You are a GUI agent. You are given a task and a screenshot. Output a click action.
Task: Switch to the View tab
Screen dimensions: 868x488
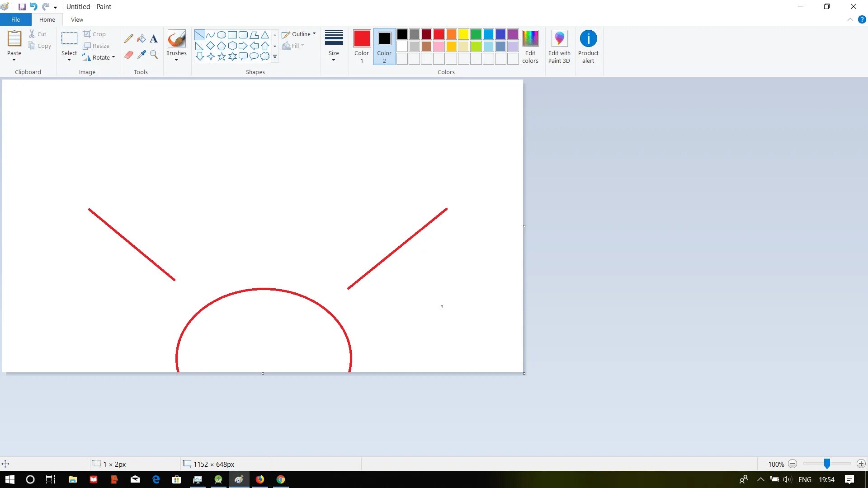pos(77,19)
